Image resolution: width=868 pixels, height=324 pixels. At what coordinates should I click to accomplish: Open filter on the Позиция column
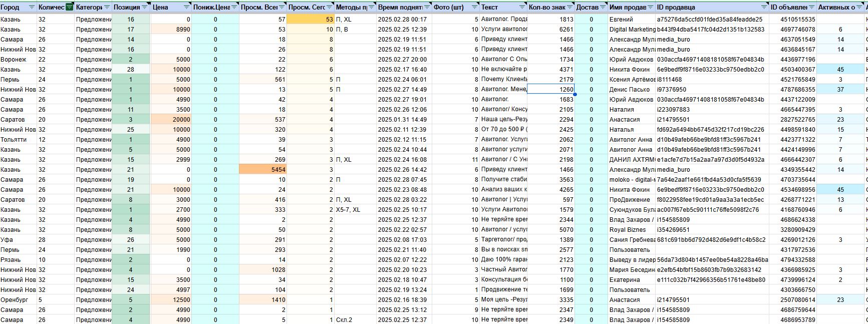(145, 7)
